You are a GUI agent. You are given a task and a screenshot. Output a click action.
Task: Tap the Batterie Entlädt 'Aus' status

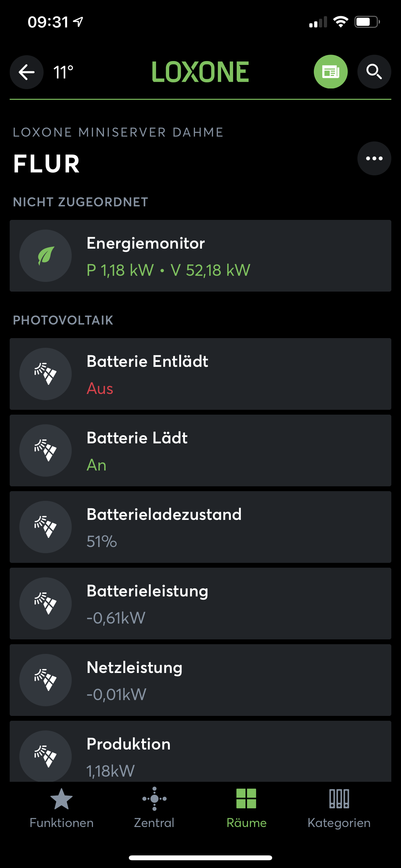pyautogui.click(x=100, y=388)
